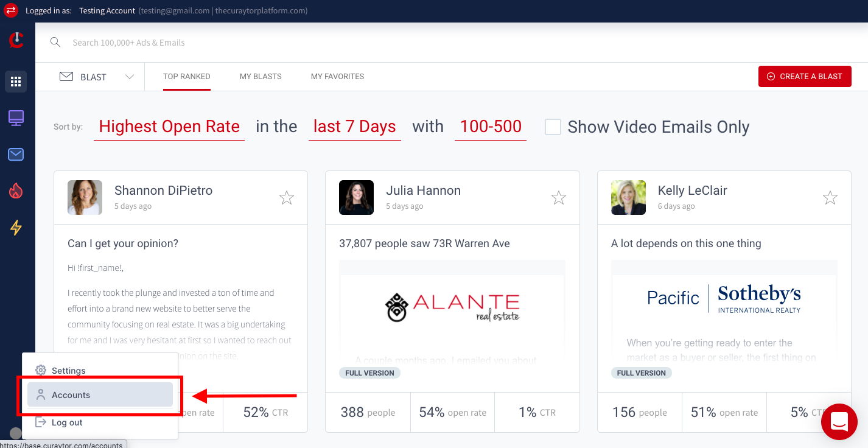Open Julia Hannon's profile photo
The width and height of the screenshot is (868, 448).
(x=356, y=197)
